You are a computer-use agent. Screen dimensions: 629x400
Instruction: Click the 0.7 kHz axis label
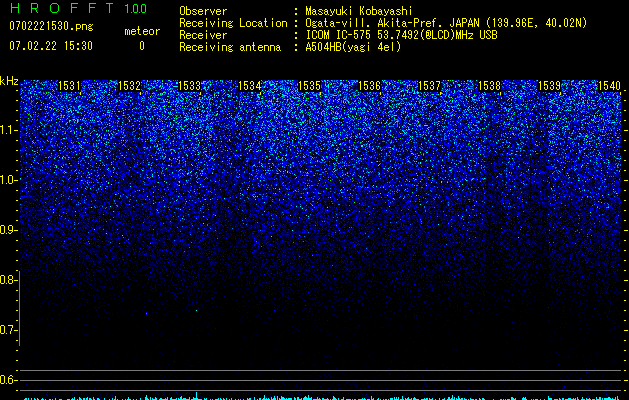8,330
